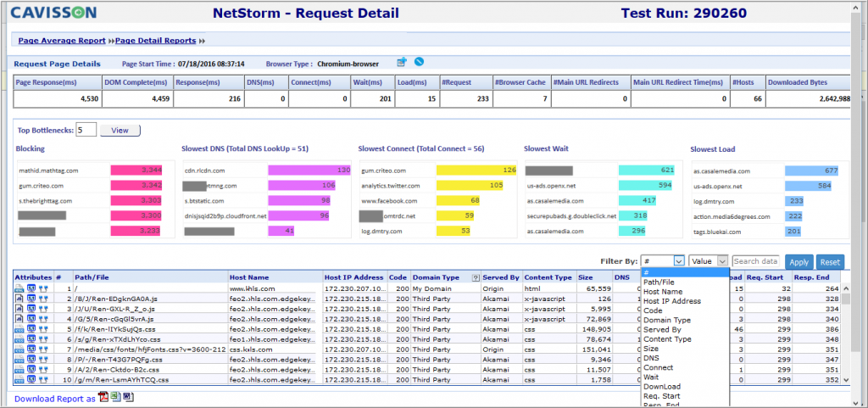Click the network connection icon in row 1
Image resolution: width=868 pixels, height=408 pixels.
tap(42, 288)
